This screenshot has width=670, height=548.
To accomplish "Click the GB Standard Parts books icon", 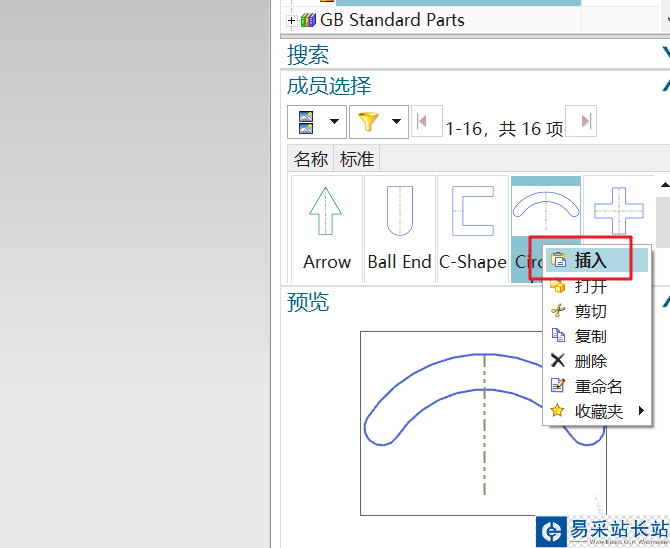I will (308, 20).
